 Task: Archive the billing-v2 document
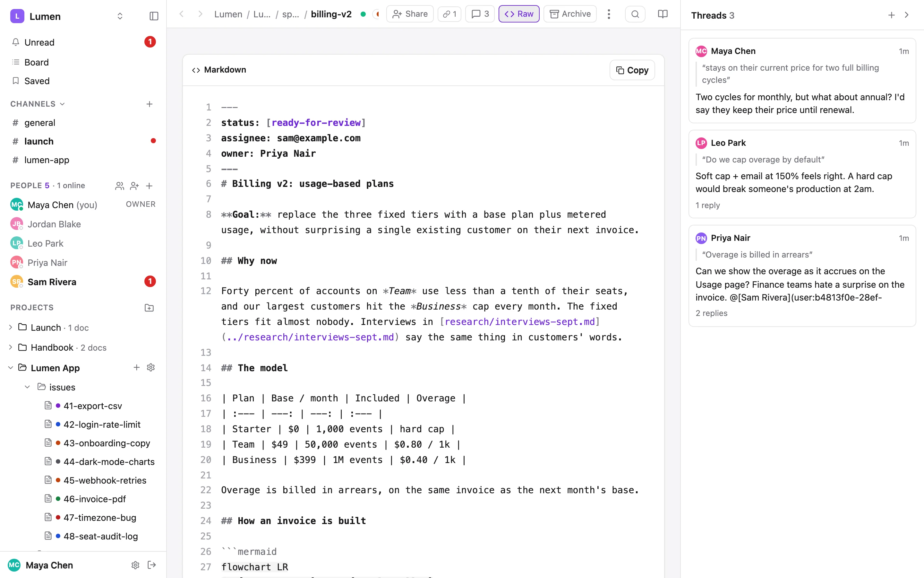pos(570,14)
